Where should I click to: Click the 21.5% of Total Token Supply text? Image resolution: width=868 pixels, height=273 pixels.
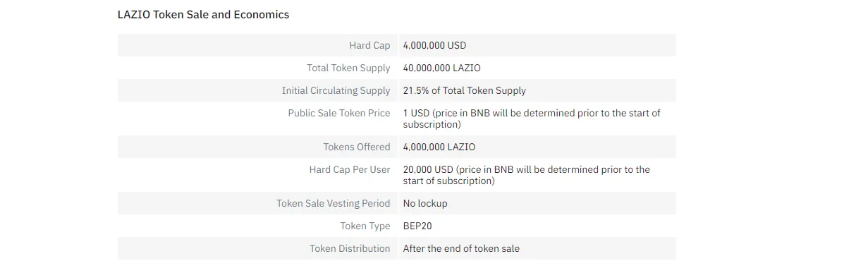coord(465,90)
